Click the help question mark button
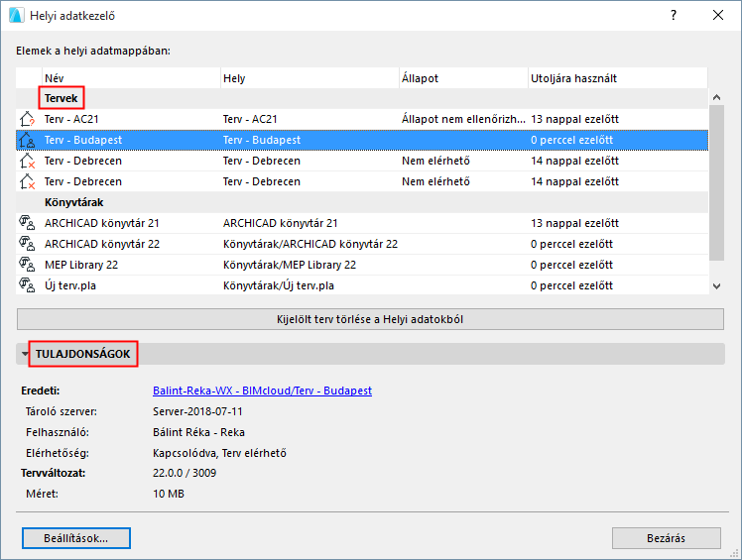Screen dimensions: 742x560 tap(674, 16)
